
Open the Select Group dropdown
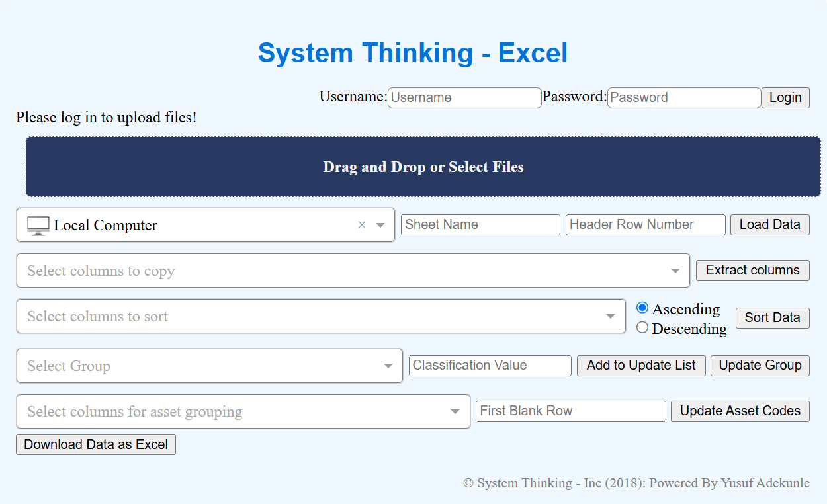pyautogui.click(x=388, y=366)
